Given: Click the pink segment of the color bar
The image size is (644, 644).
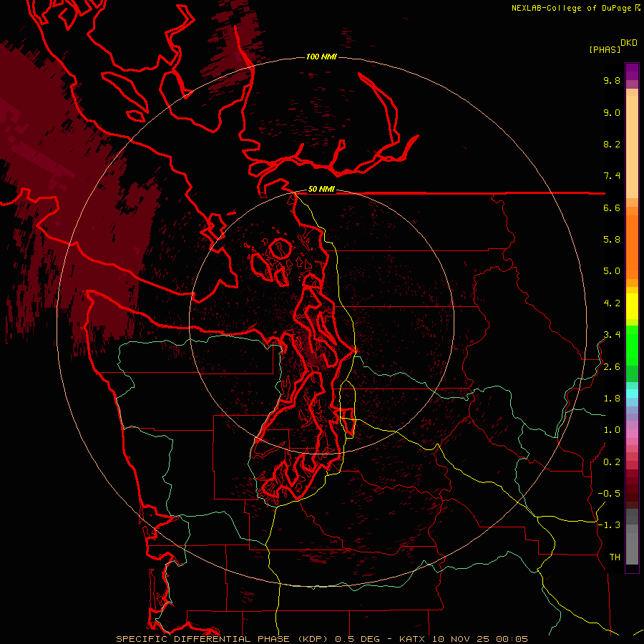Looking at the screenshot, I should tap(632, 434).
